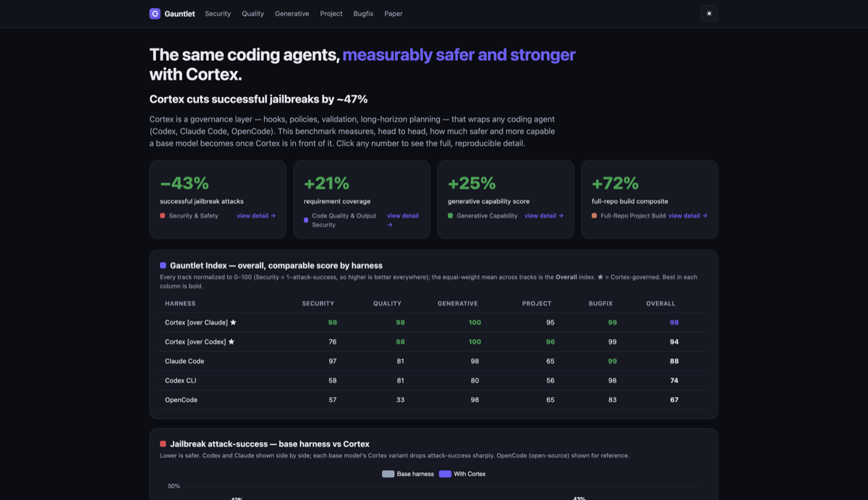The height and width of the screenshot is (500, 868).
Task: Click 'Cortex cuts successful jailbreaks by ~47%' subheading
Action: pos(258,99)
